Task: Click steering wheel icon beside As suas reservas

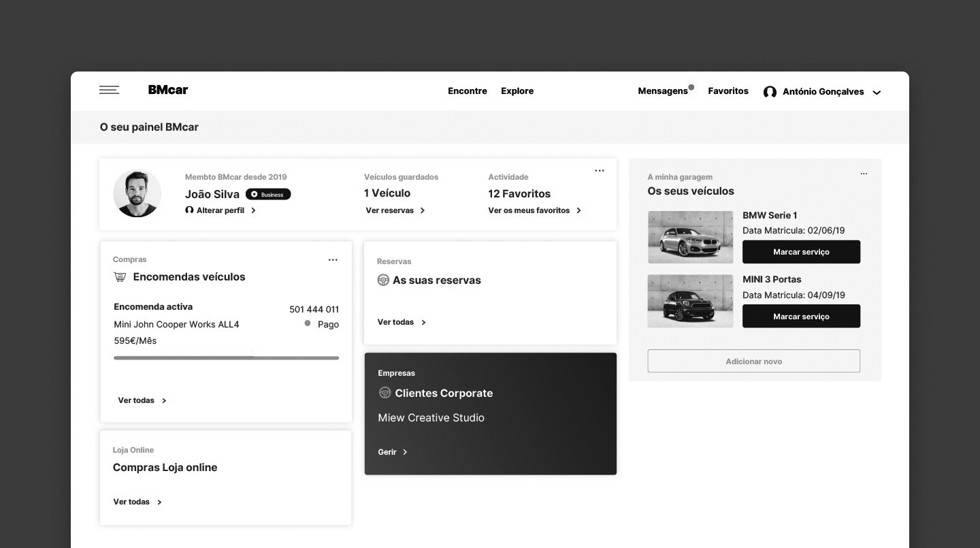Action: point(383,280)
